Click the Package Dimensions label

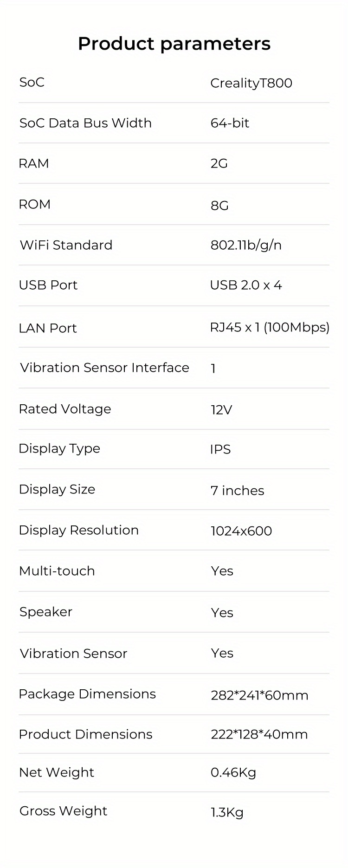coord(87,694)
